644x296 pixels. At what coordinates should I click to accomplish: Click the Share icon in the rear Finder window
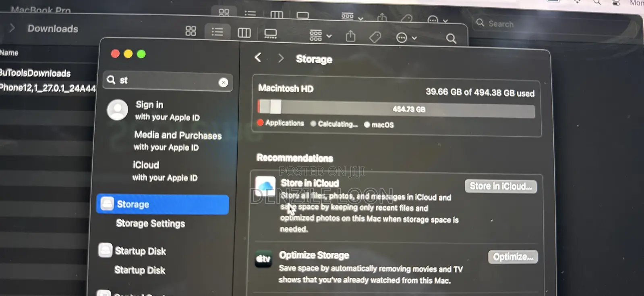[382, 17]
